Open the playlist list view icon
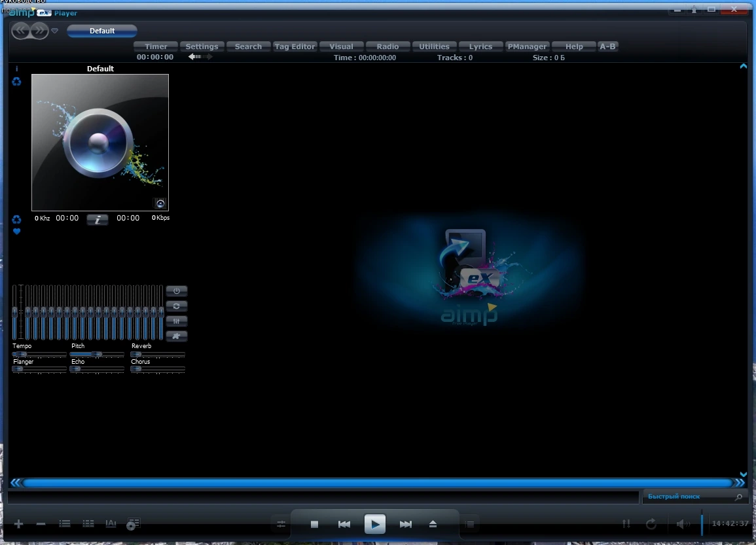Image resolution: width=756 pixels, height=545 pixels. [65, 524]
